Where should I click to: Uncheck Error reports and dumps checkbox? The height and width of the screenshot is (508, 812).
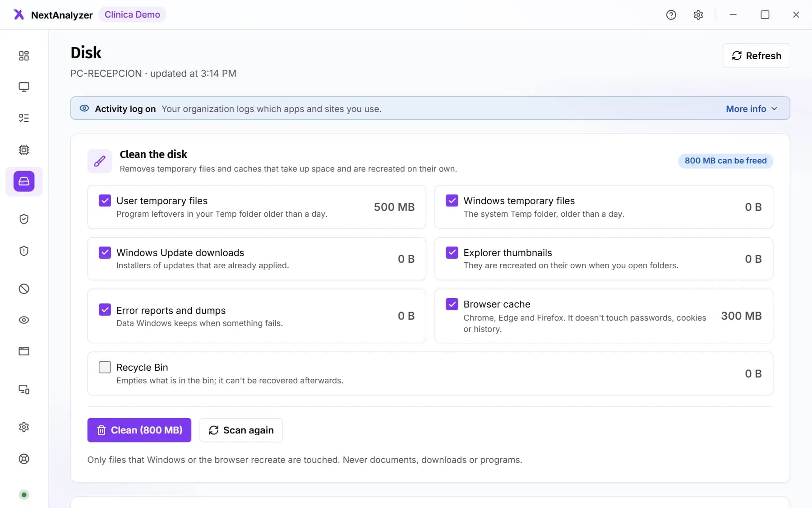pyautogui.click(x=105, y=310)
